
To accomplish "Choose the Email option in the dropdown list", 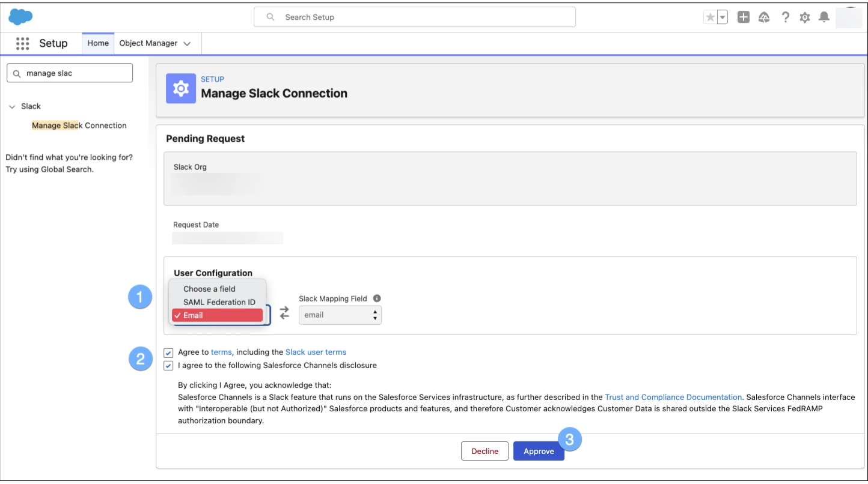I will tap(217, 315).
